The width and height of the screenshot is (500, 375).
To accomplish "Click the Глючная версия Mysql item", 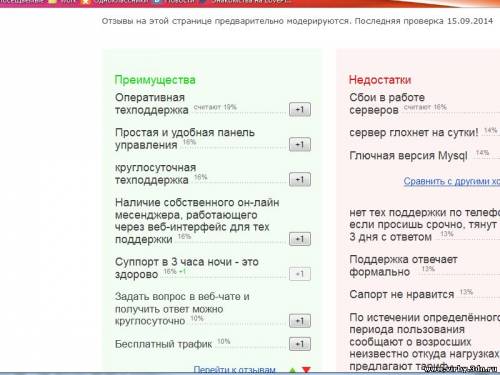I will point(408,156).
